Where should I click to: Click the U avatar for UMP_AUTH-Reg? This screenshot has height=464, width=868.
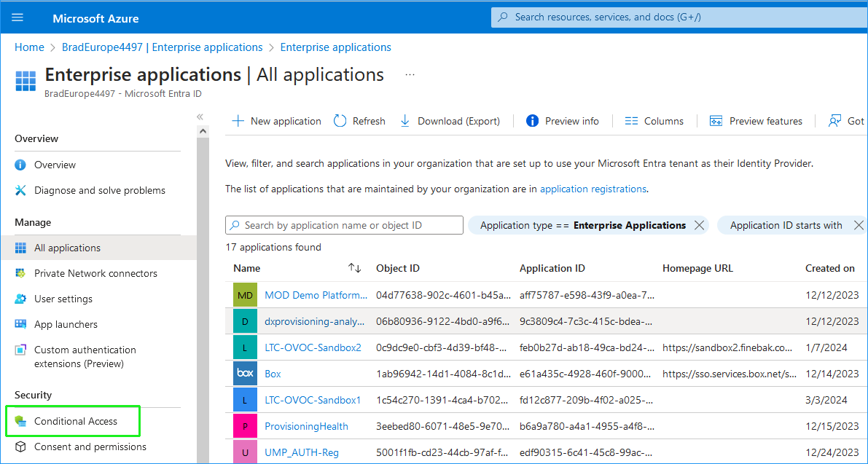(x=245, y=452)
